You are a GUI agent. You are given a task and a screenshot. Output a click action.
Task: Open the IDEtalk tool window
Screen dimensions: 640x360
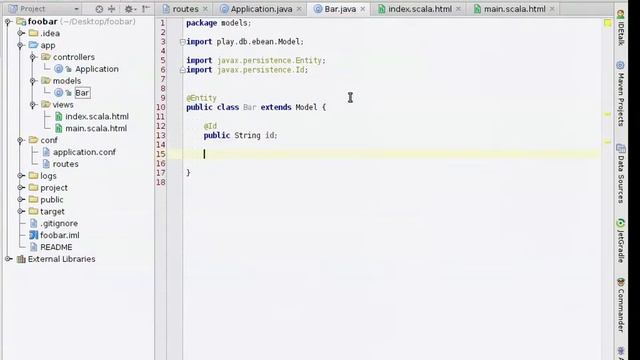coord(620,28)
